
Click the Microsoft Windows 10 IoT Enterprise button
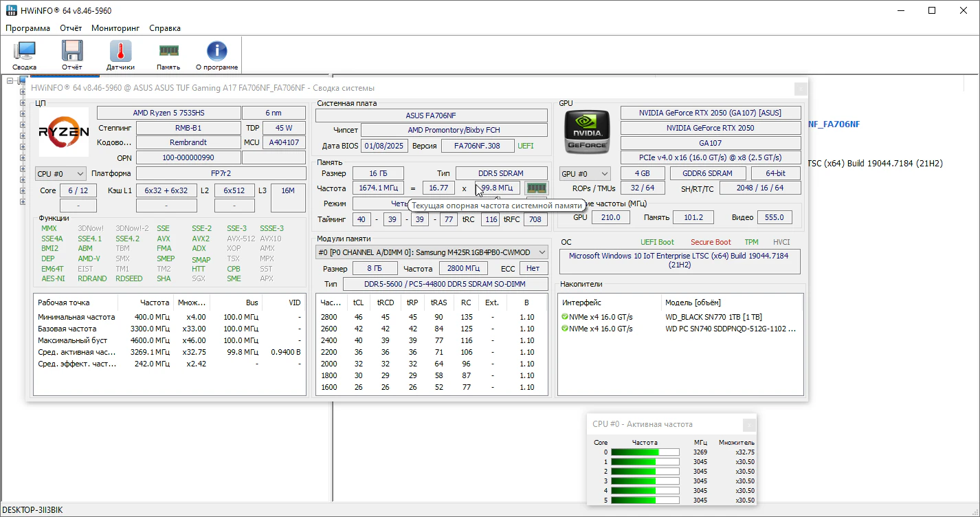(680, 261)
